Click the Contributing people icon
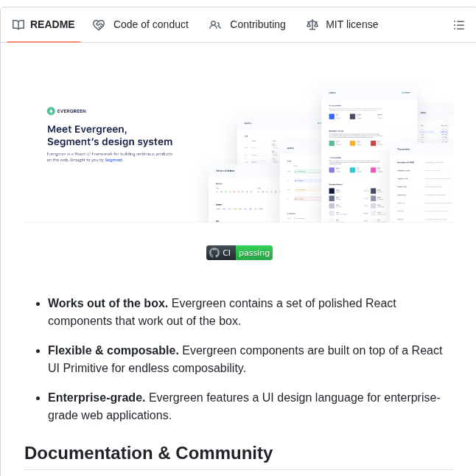The width and height of the screenshot is (476, 476). tap(215, 25)
